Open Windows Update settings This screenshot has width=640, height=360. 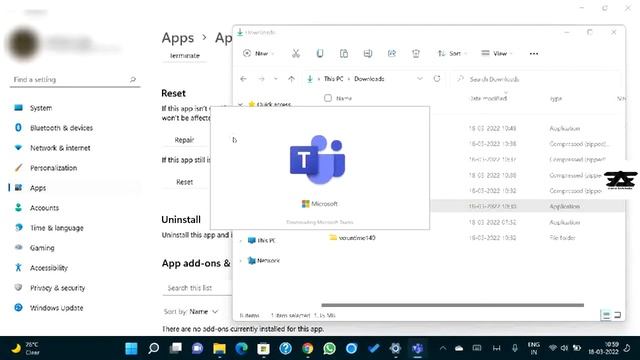(74, 308)
